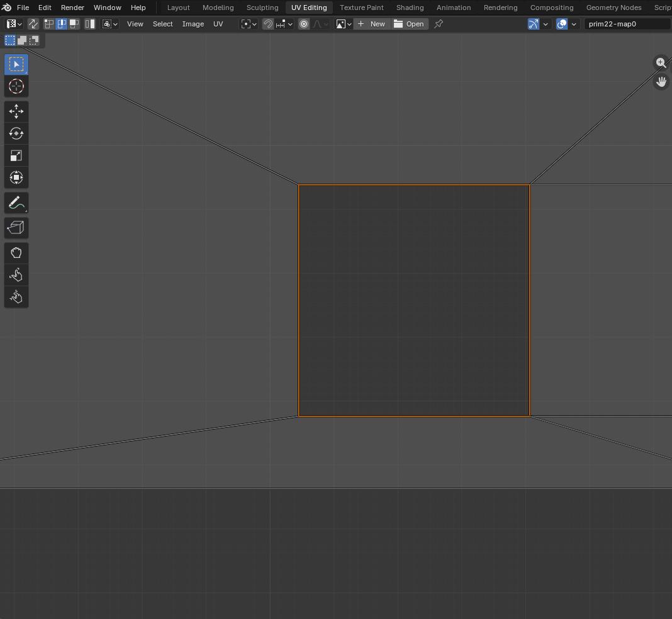Screen dimensions: 672x619
Task: Set selection mode to new
Action: tap(10, 40)
